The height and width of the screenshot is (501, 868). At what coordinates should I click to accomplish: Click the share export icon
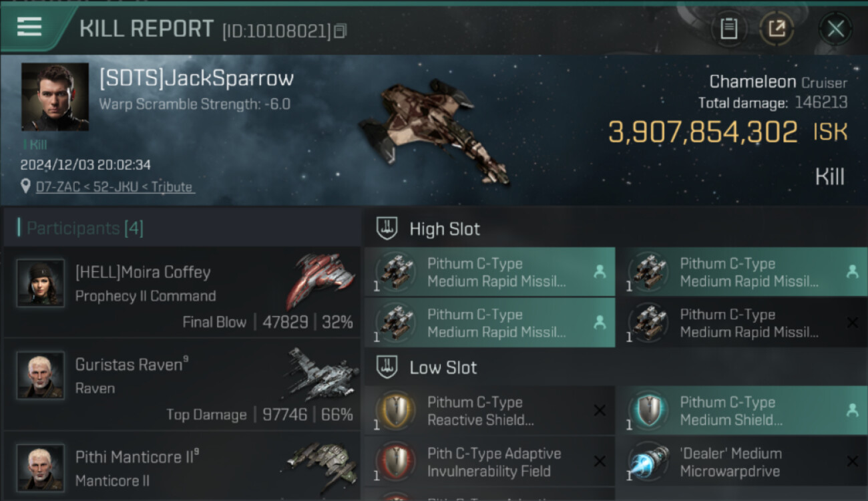click(777, 29)
